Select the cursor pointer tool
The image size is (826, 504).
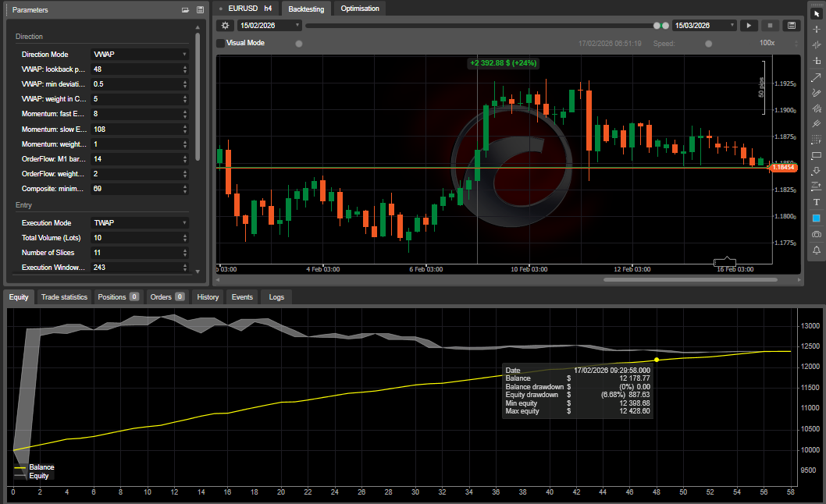point(816,13)
